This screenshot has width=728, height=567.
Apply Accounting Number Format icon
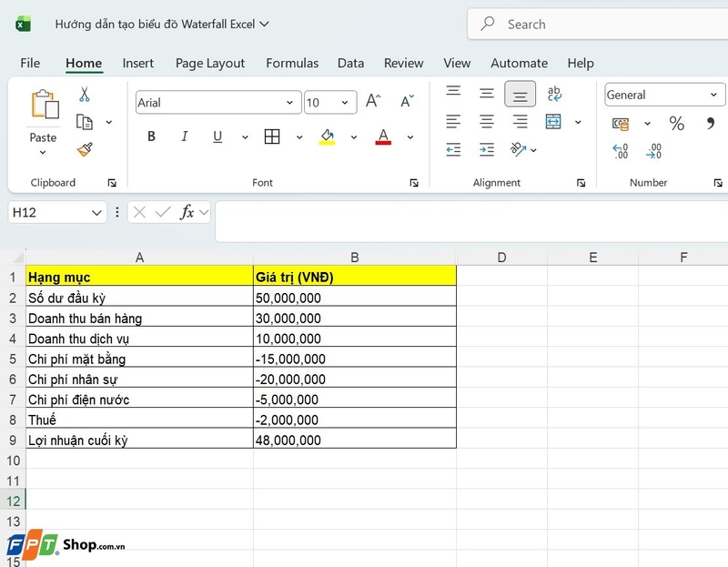point(621,124)
